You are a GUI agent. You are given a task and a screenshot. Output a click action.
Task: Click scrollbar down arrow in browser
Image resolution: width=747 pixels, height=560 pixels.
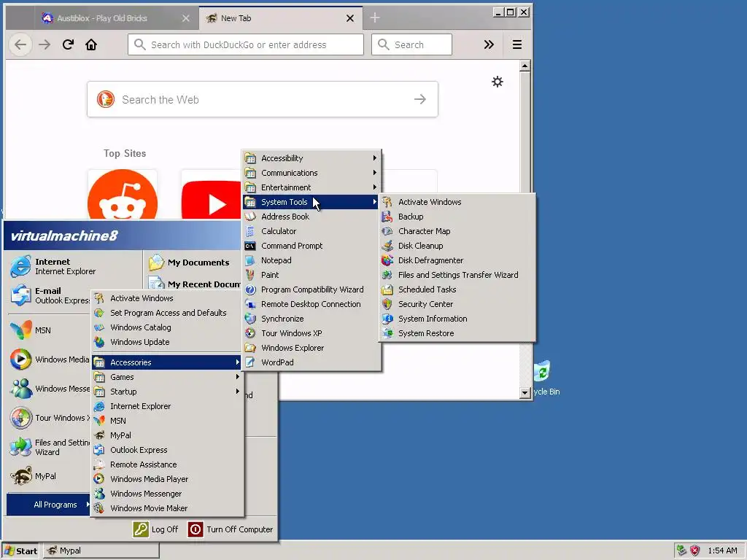(x=525, y=393)
